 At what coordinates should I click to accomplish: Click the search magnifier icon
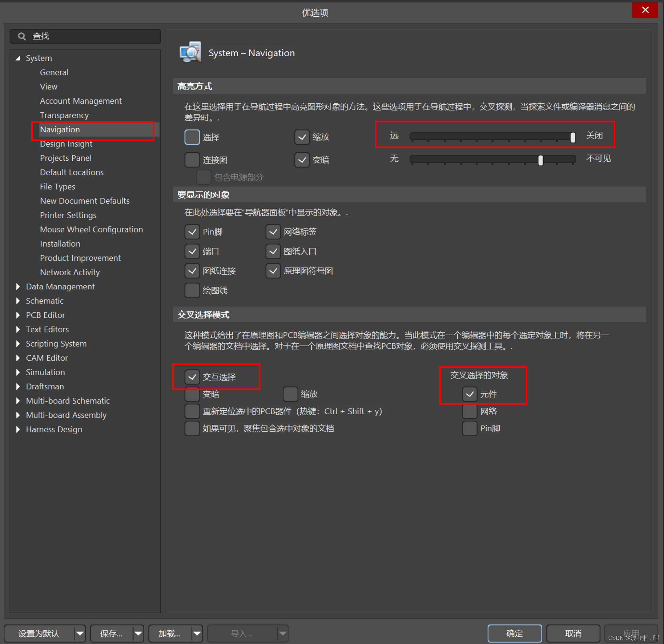pyautogui.click(x=22, y=36)
